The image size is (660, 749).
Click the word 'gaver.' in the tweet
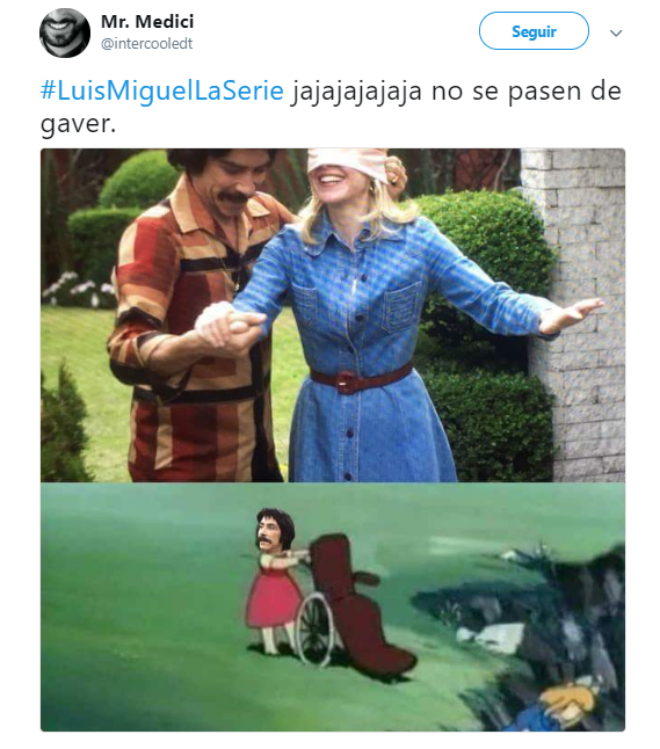tap(78, 124)
